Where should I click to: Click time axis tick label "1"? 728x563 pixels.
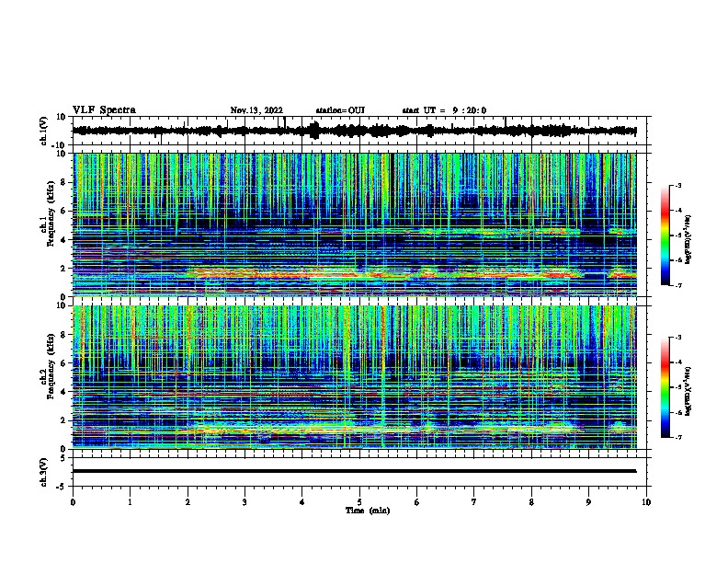pyautogui.click(x=130, y=502)
